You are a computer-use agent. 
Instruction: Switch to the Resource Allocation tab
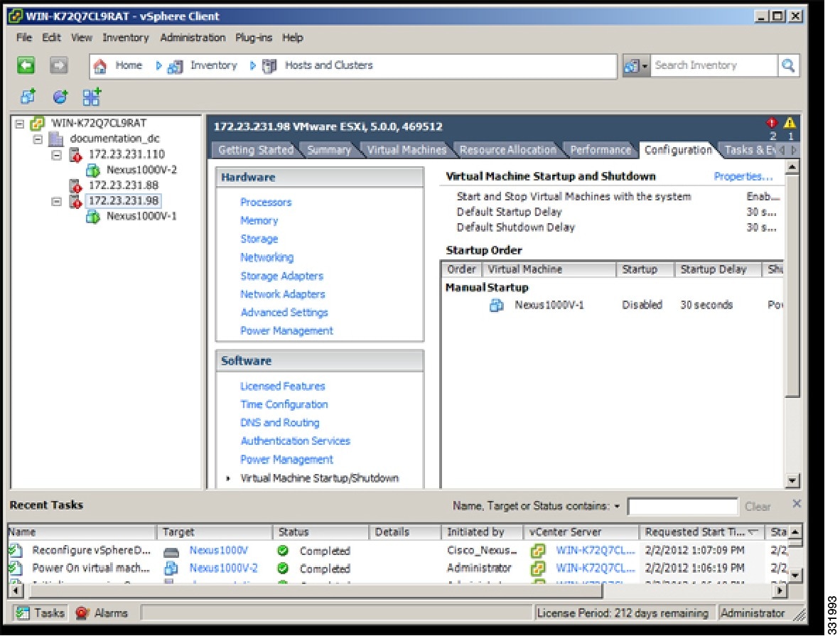click(x=508, y=150)
